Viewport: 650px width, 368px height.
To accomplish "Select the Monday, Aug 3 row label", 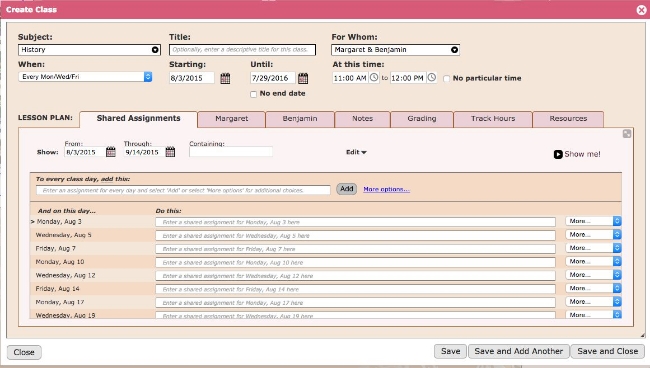I will [59, 222].
